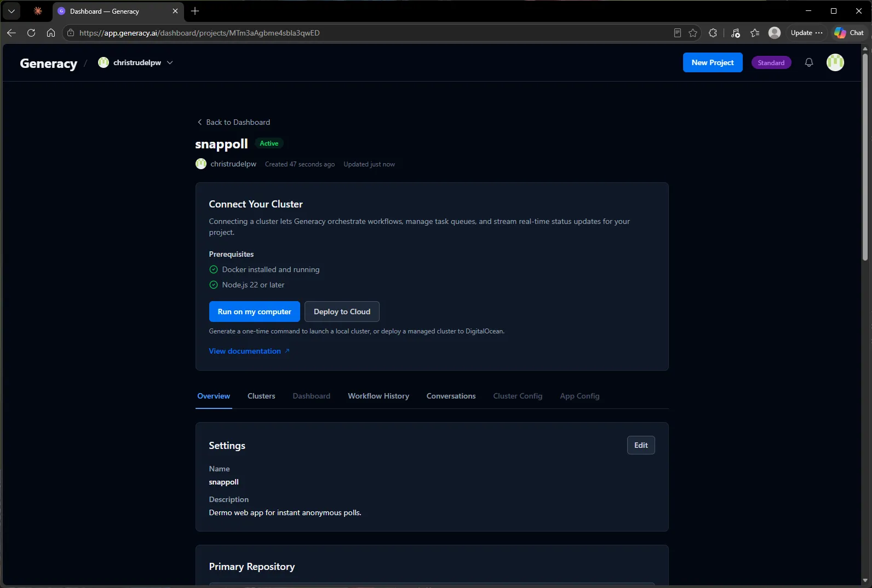Open browser profile avatar

(x=775, y=33)
